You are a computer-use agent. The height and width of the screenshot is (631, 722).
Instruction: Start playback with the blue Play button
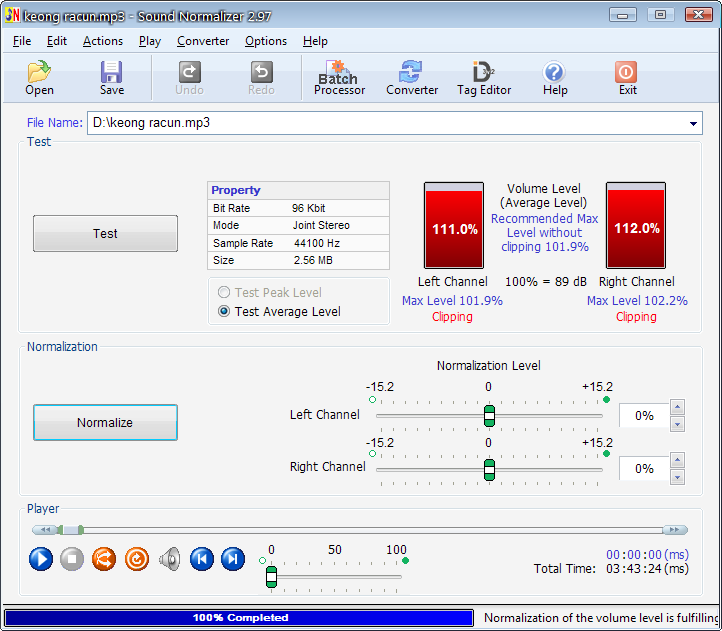tap(41, 559)
